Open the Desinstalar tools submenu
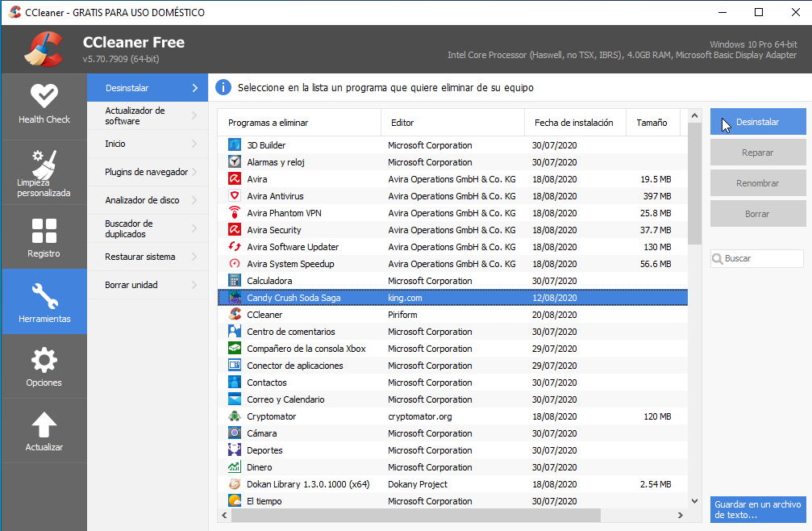Image resolution: width=812 pixels, height=531 pixels. pyautogui.click(x=148, y=88)
